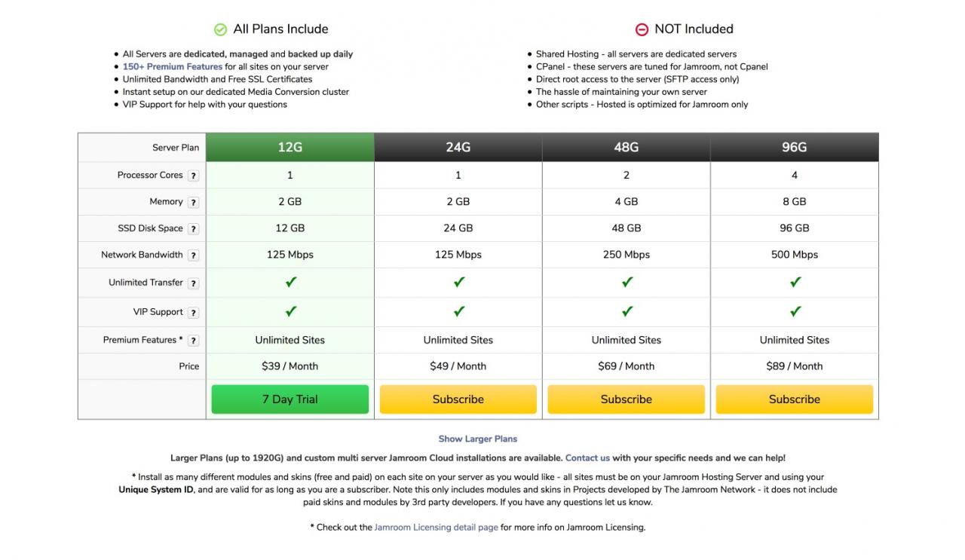
Task: Open VIP Support question mark icon
Action: click(x=194, y=313)
